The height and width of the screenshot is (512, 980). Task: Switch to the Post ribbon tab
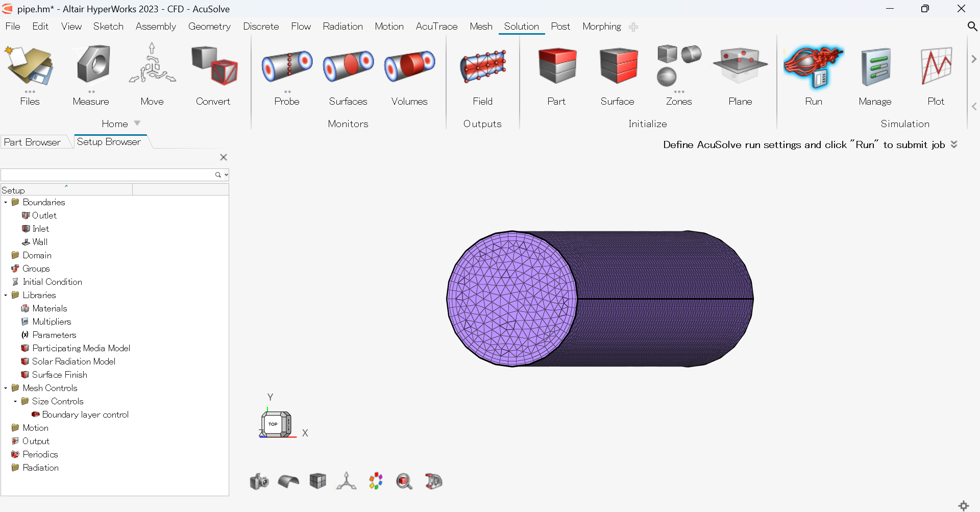560,26
